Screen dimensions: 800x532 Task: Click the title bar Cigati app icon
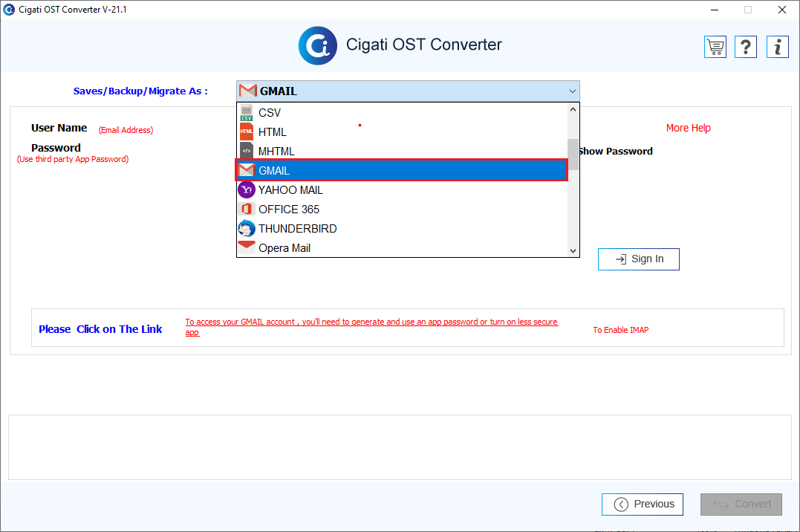[x=9, y=9]
